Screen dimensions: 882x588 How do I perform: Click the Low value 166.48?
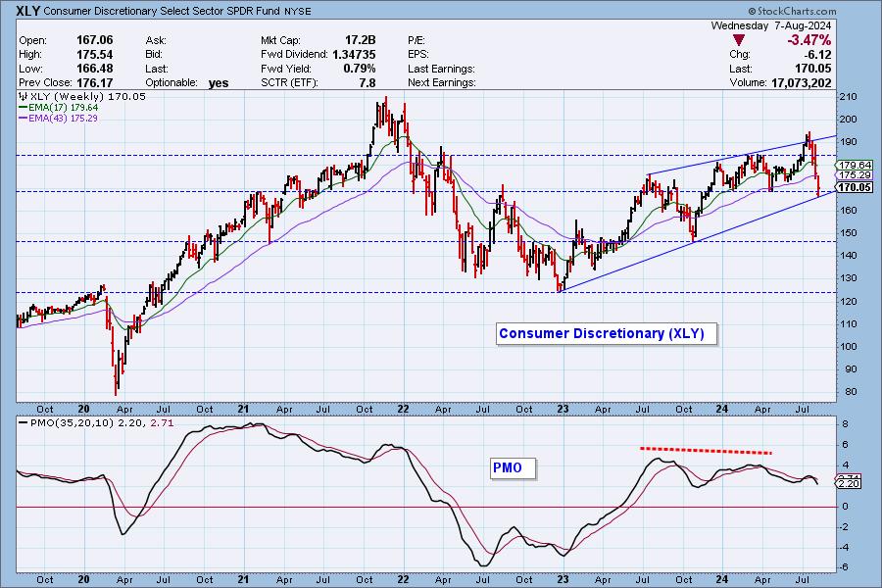coord(94,69)
